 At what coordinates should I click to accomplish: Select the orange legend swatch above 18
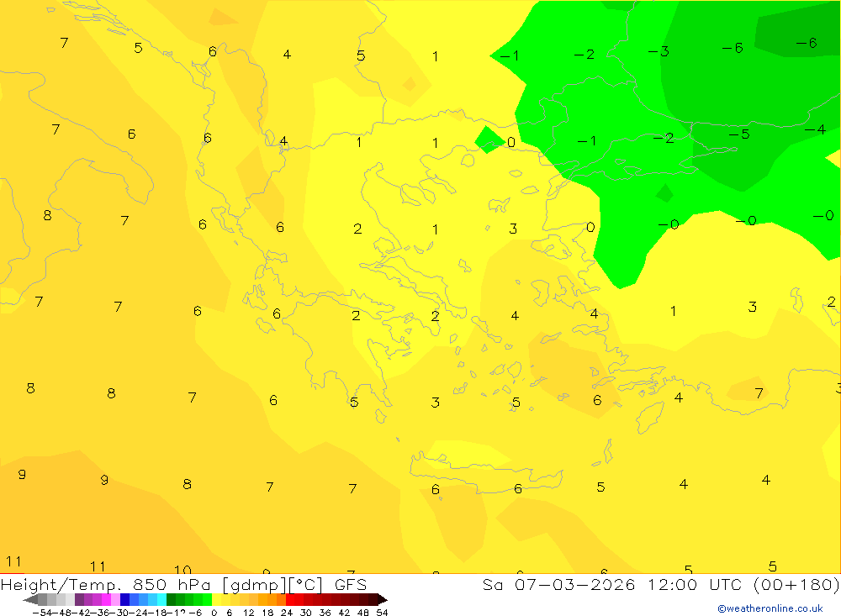tap(272, 599)
